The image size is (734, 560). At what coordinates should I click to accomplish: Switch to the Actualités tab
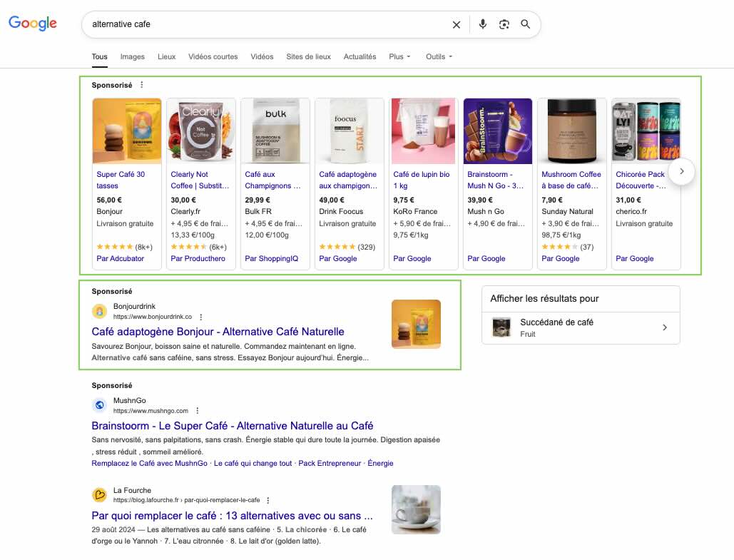(360, 57)
